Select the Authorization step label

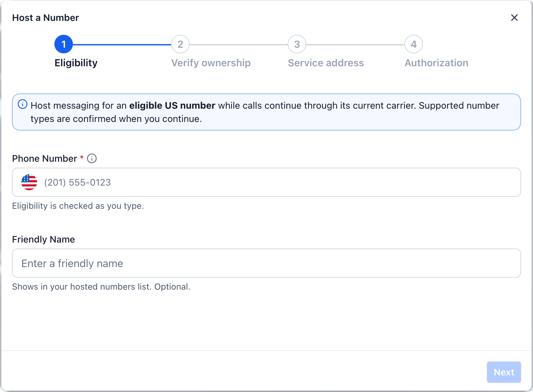pyautogui.click(x=437, y=63)
